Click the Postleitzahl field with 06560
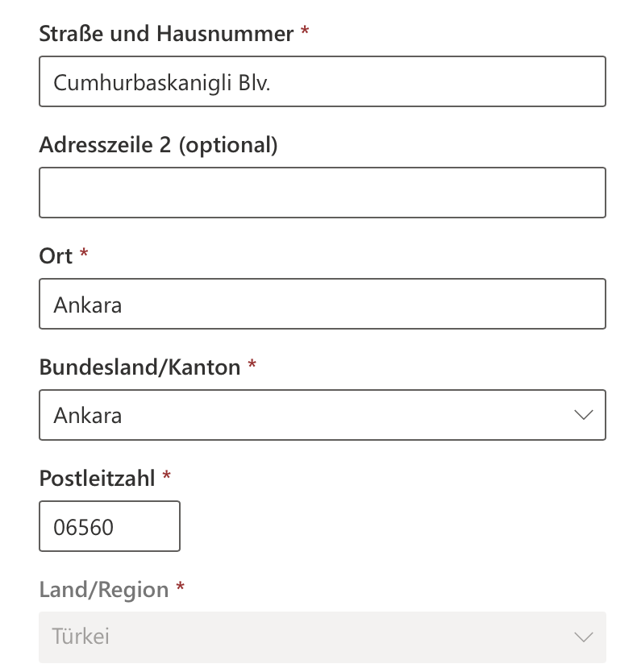 110,527
